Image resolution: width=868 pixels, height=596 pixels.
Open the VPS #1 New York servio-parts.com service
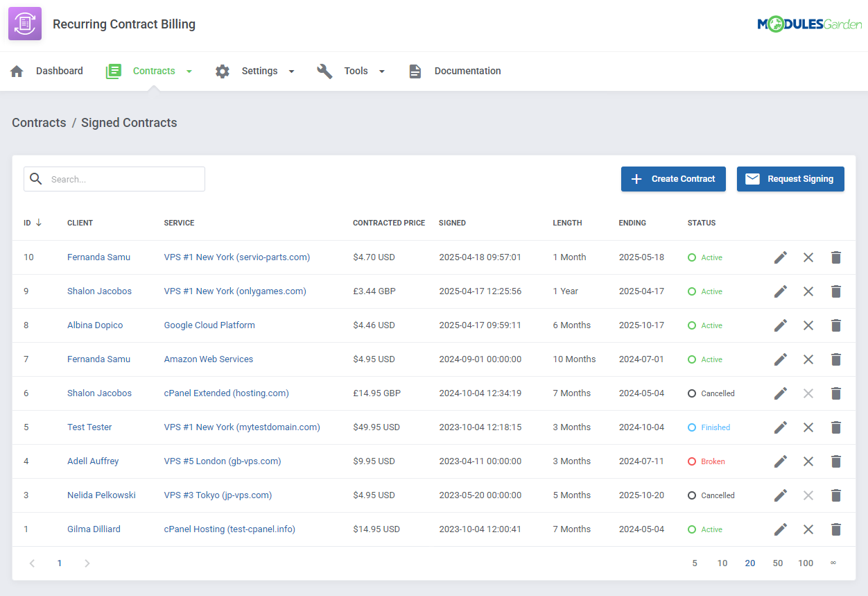(237, 257)
